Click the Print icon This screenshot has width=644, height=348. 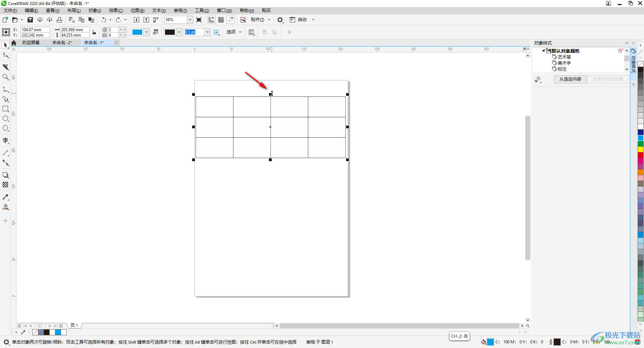[x=59, y=20]
